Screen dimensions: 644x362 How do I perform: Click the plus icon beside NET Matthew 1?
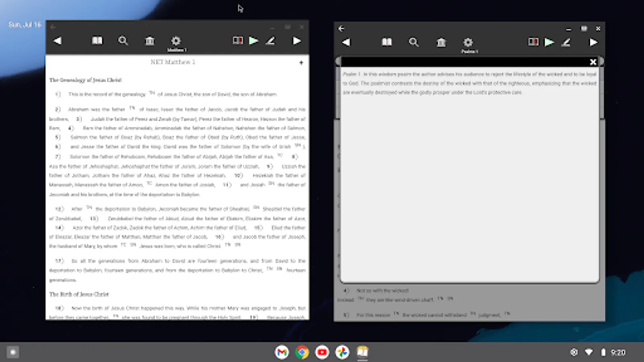(x=301, y=62)
